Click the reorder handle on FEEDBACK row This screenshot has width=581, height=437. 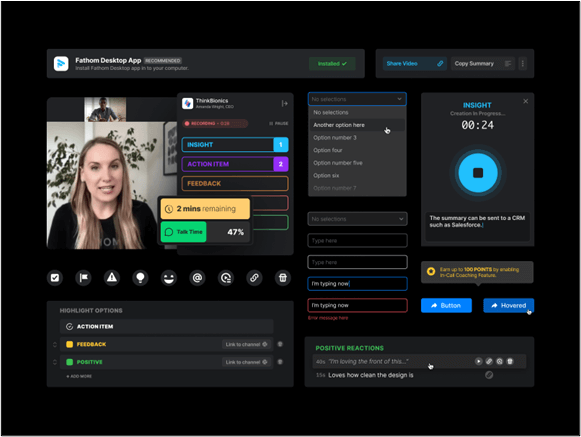click(x=55, y=344)
